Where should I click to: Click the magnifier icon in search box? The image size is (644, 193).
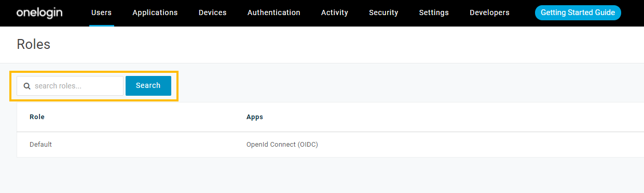point(27,86)
